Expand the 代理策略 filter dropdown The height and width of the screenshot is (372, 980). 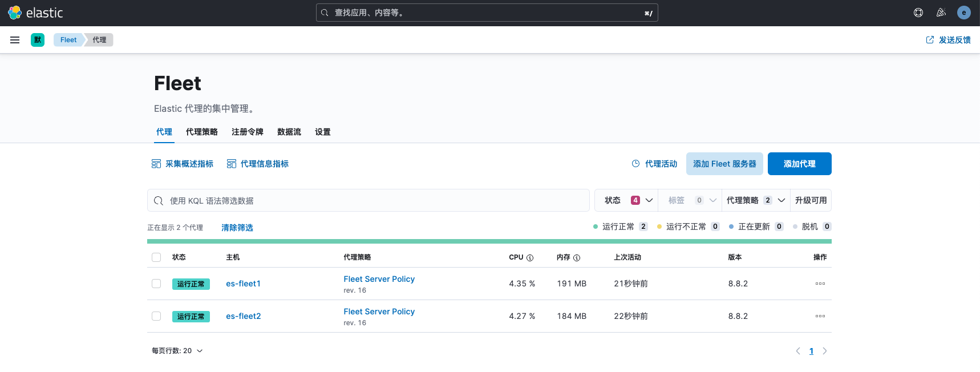coord(756,200)
